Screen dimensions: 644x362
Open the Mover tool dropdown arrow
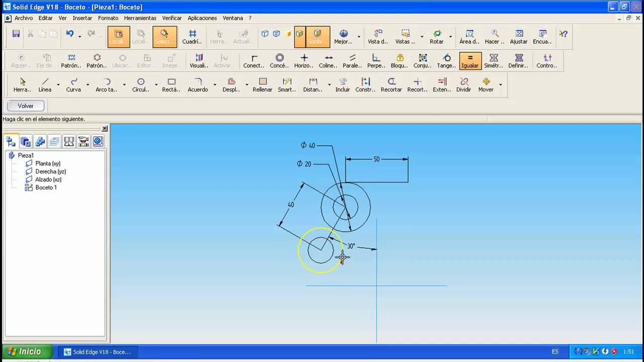tap(500, 84)
